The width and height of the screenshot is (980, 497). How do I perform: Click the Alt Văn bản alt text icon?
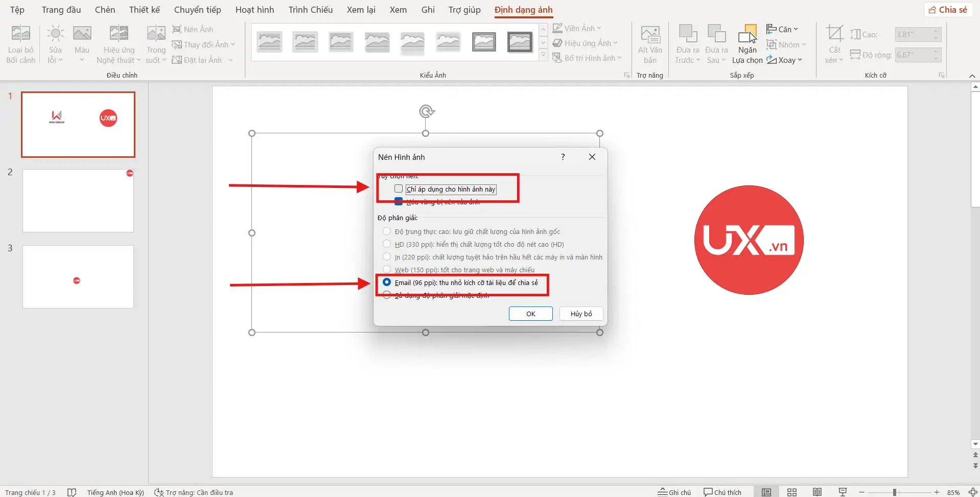(650, 44)
